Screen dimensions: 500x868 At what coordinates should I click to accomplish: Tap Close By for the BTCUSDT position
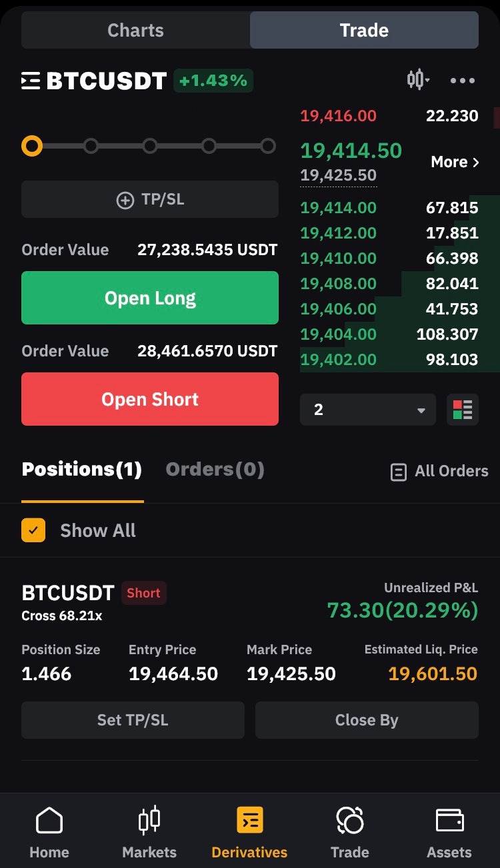pos(367,720)
